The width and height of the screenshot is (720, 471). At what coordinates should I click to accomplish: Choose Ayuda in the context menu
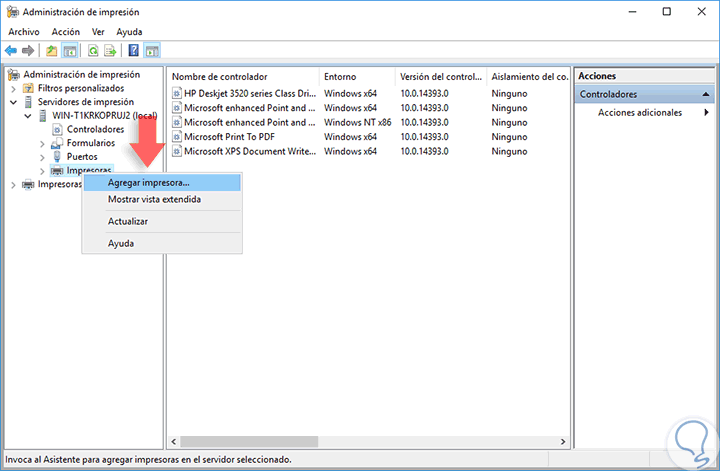pos(162,243)
